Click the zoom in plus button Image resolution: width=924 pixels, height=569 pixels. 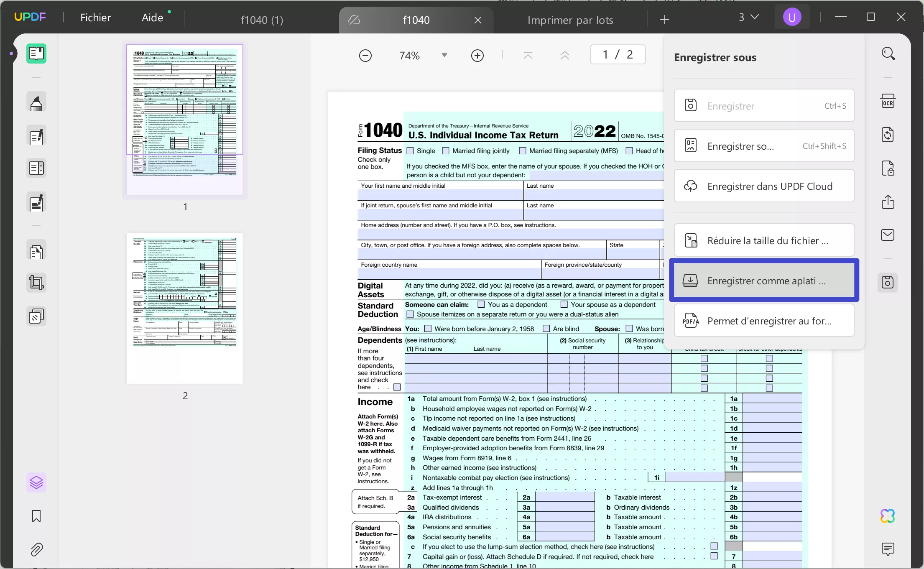[477, 56]
